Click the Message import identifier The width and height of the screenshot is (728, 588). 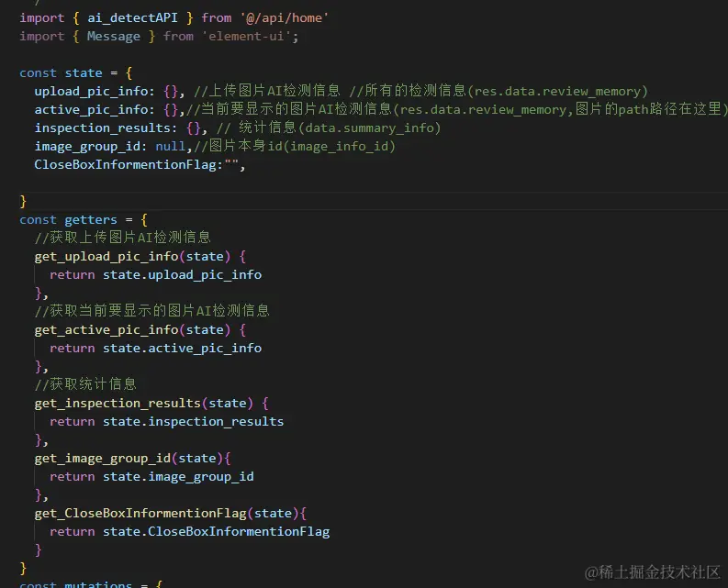pos(113,36)
